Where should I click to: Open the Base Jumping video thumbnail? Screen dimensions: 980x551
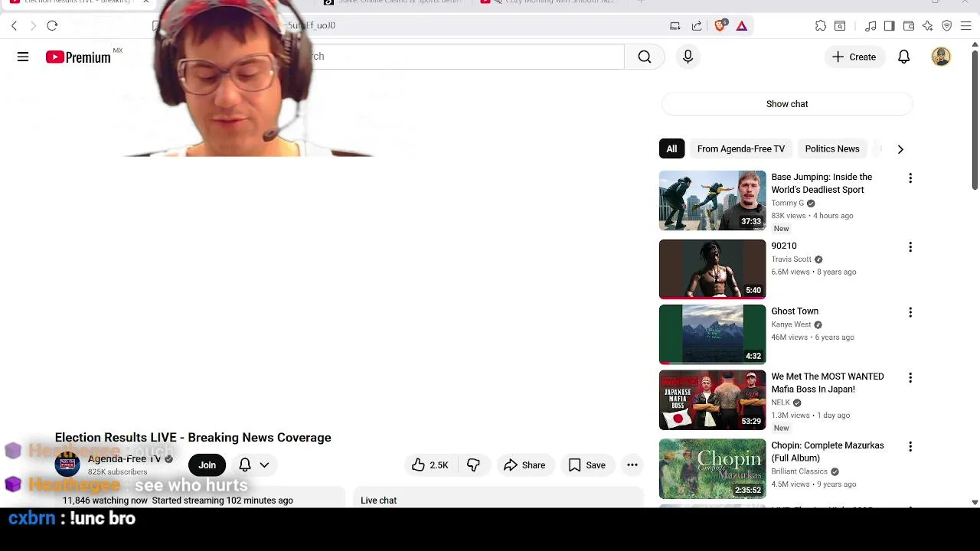tap(712, 201)
